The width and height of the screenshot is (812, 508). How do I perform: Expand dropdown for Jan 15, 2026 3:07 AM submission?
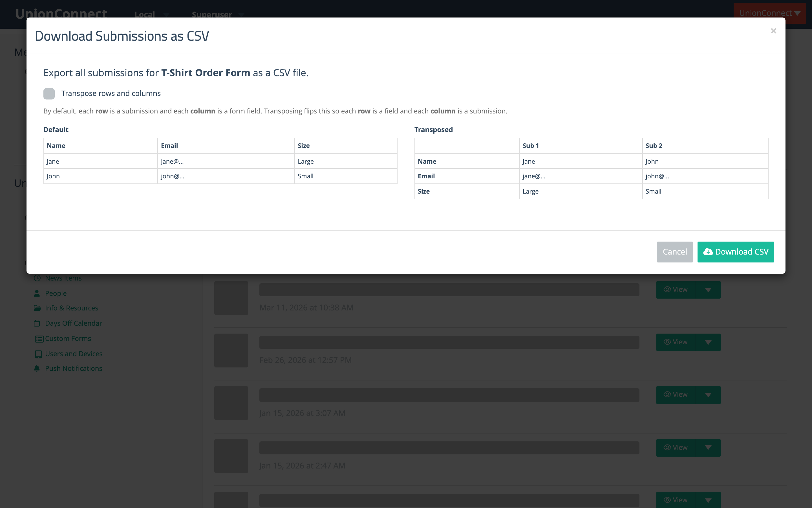point(708,395)
